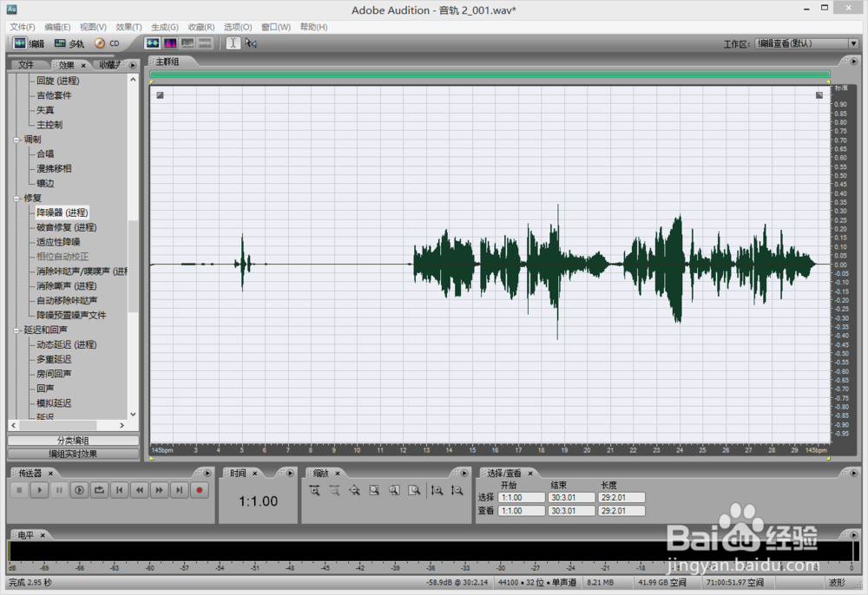Click the green horizontal zoom navigation bar
Viewport: 868px width, 595px height.
[x=490, y=74]
